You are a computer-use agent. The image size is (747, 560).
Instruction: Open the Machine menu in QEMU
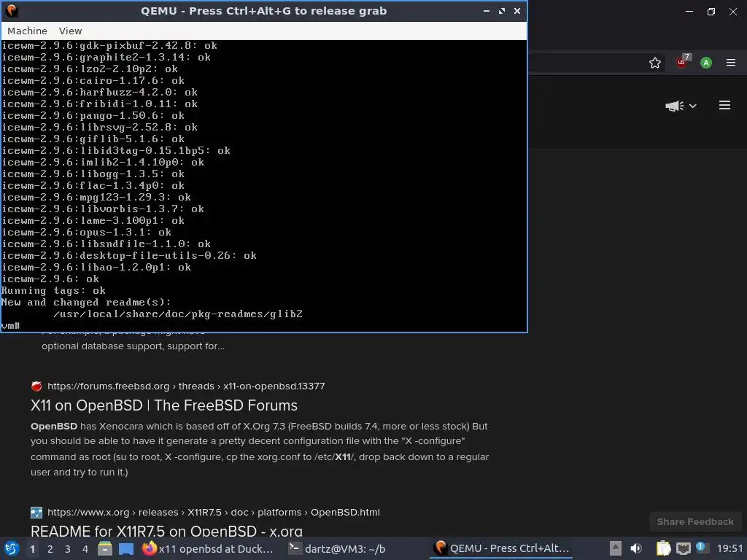coord(27,31)
